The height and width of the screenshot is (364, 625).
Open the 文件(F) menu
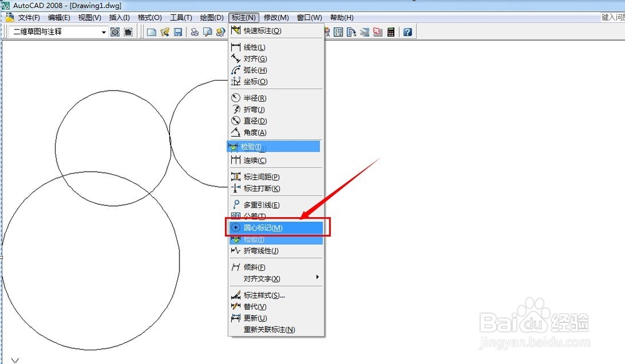[x=29, y=17]
